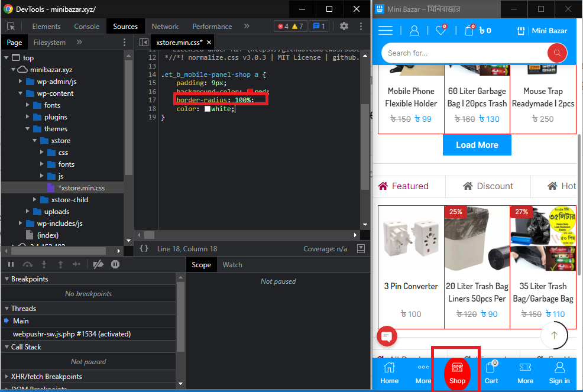Open DevTools three-dot customize menu
Image resolution: width=583 pixels, height=392 pixels.
pyautogui.click(x=361, y=26)
